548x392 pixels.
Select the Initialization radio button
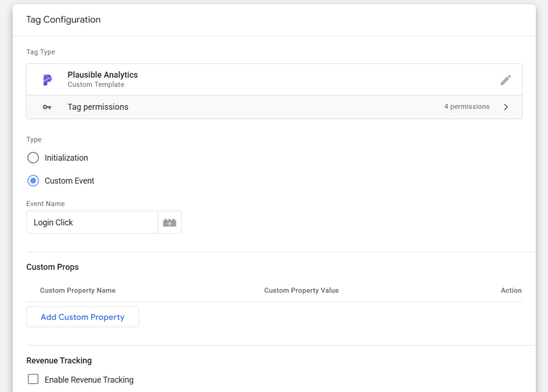33,158
